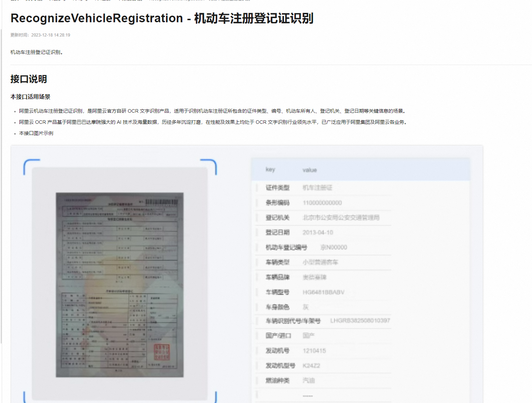This screenshot has height=403, width=532.
Task: Click the 机车注册证 value
Action: [317, 188]
